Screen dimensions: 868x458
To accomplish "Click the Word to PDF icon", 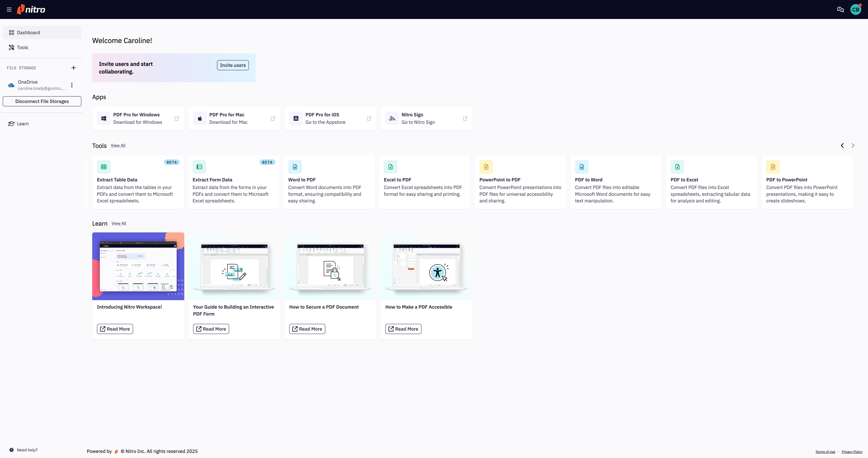I will click(295, 167).
